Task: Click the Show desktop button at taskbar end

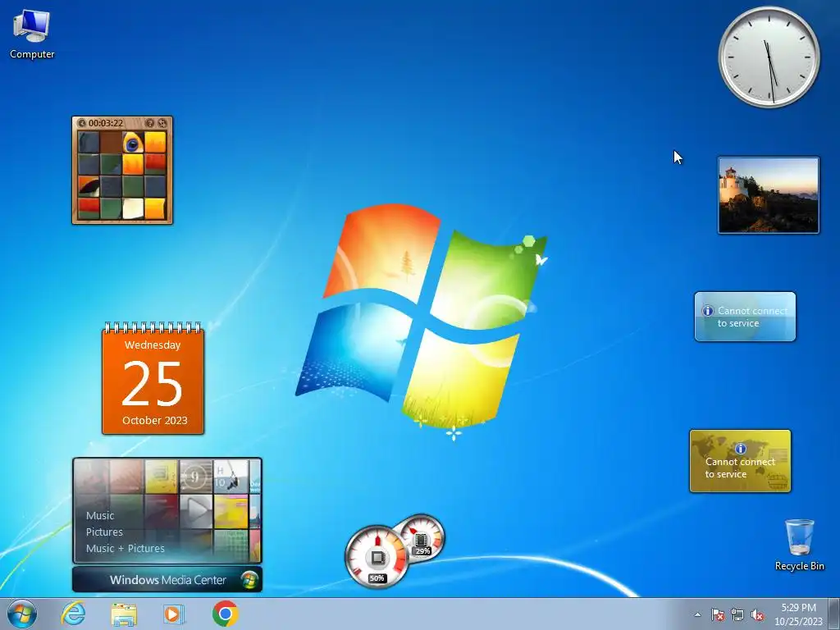Action: click(833, 614)
